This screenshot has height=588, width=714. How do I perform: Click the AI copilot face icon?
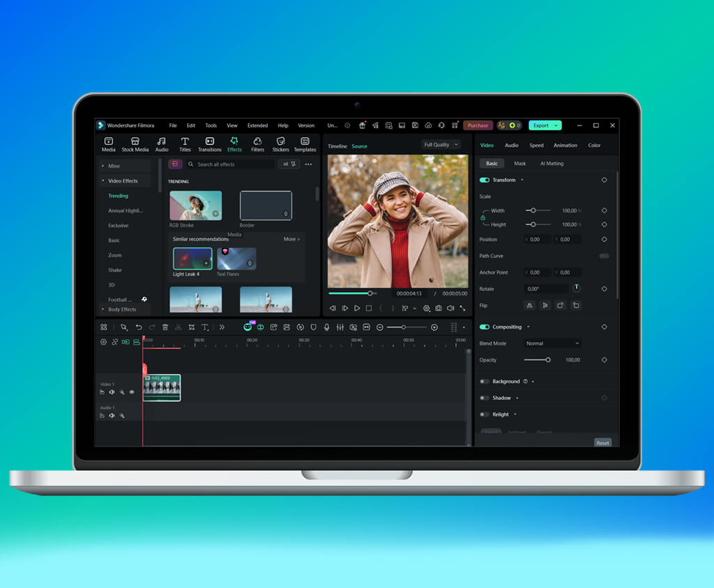pyautogui.click(x=248, y=327)
